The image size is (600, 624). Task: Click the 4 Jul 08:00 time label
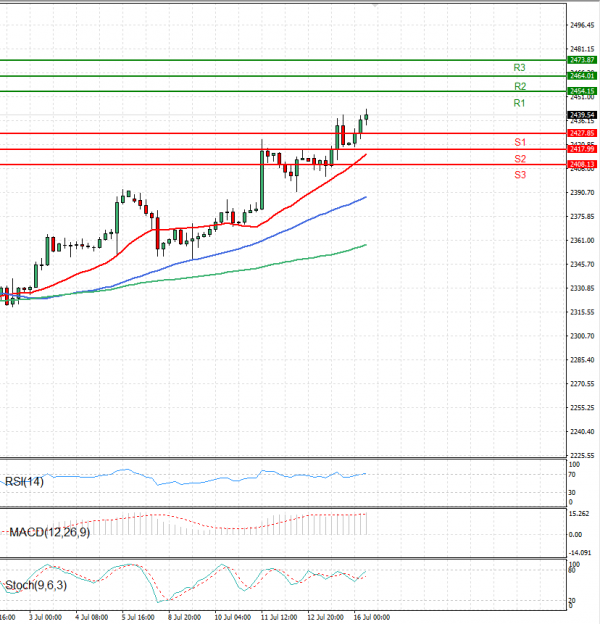[92, 617]
